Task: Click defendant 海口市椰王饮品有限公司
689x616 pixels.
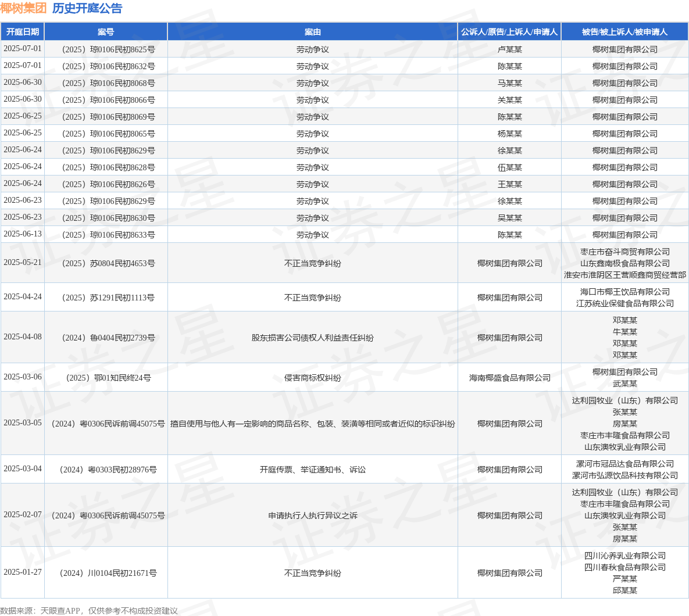Action: (624, 292)
